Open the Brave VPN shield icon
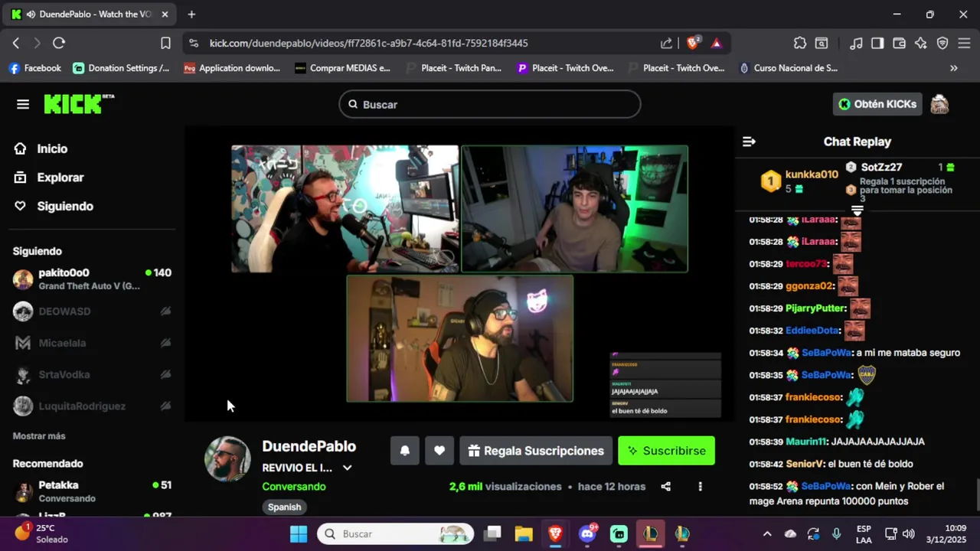980x551 pixels. pos(942,43)
